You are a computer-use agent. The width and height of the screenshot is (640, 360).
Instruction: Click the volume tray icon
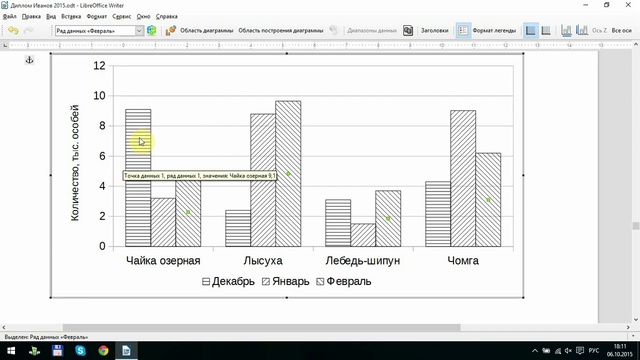(568, 351)
